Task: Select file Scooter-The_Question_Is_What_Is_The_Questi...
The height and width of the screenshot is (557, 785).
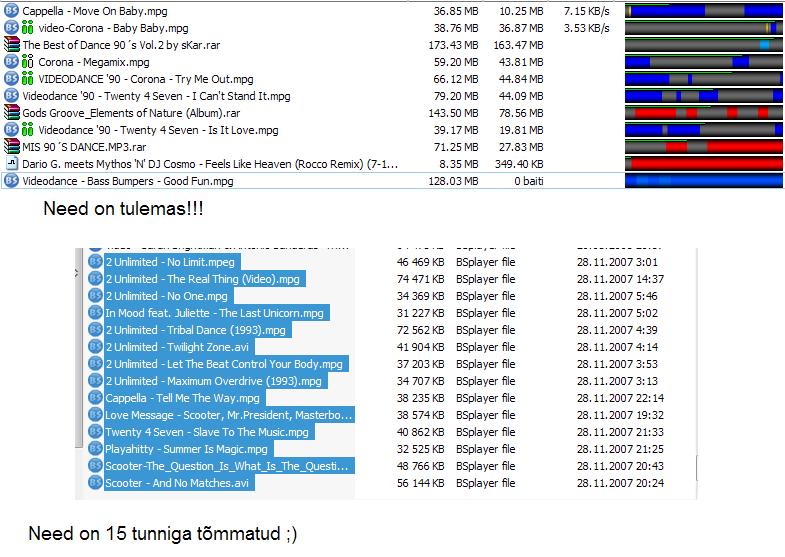Action: click(229, 466)
